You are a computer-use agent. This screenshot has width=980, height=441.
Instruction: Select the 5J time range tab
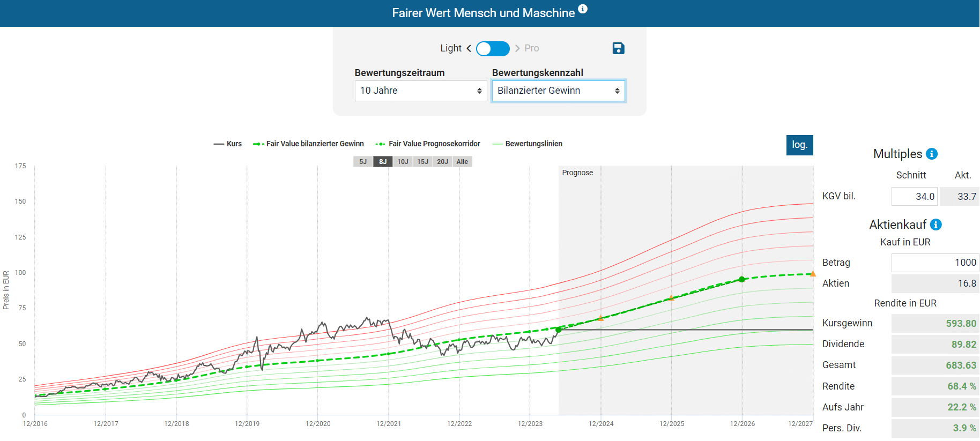click(363, 162)
